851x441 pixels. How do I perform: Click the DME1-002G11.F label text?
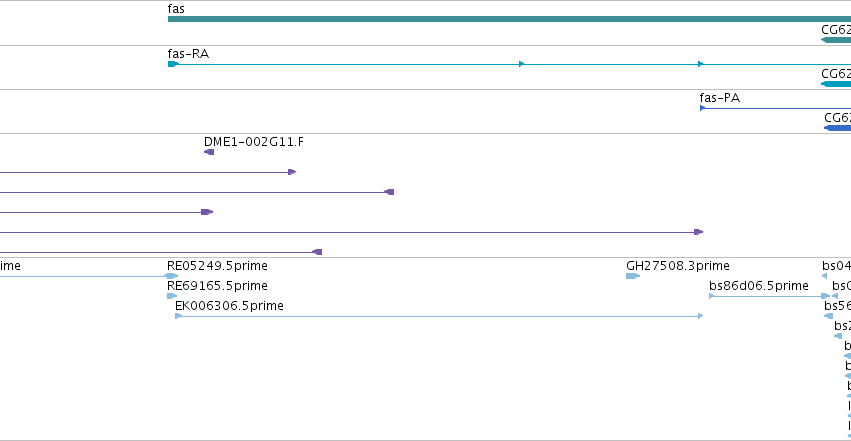(x=254, y=142)
